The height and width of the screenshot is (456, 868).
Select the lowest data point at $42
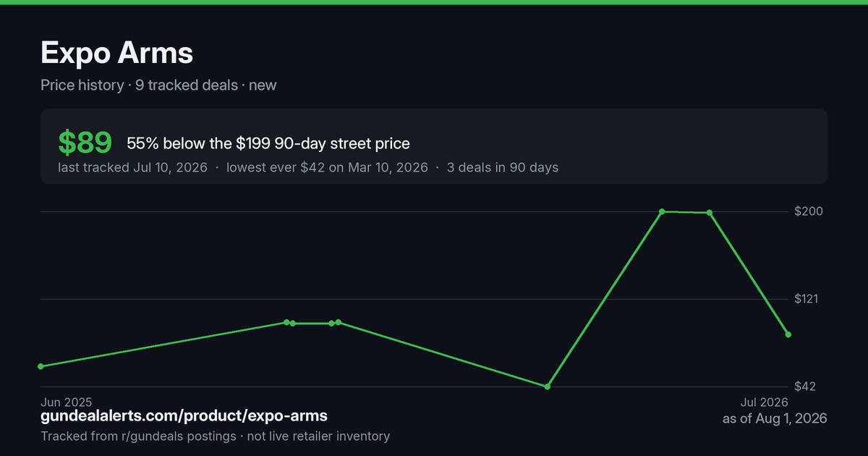548,387
